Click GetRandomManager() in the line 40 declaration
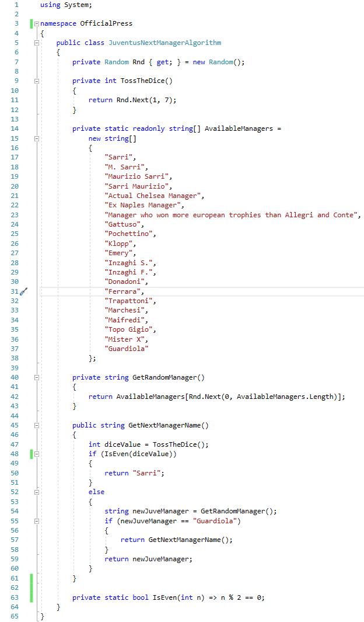 (x=169, y=378)
